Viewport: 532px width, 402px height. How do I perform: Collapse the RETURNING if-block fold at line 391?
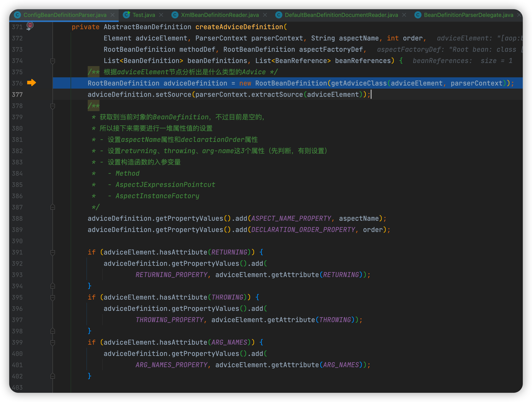click(53, 252)
